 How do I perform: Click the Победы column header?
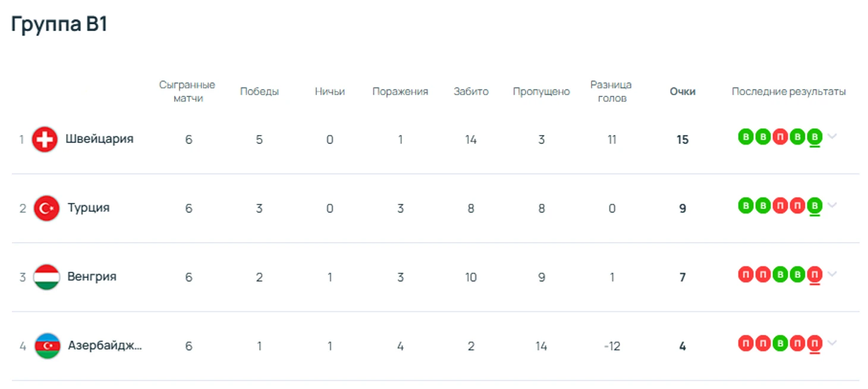click(x=259, y=92)
